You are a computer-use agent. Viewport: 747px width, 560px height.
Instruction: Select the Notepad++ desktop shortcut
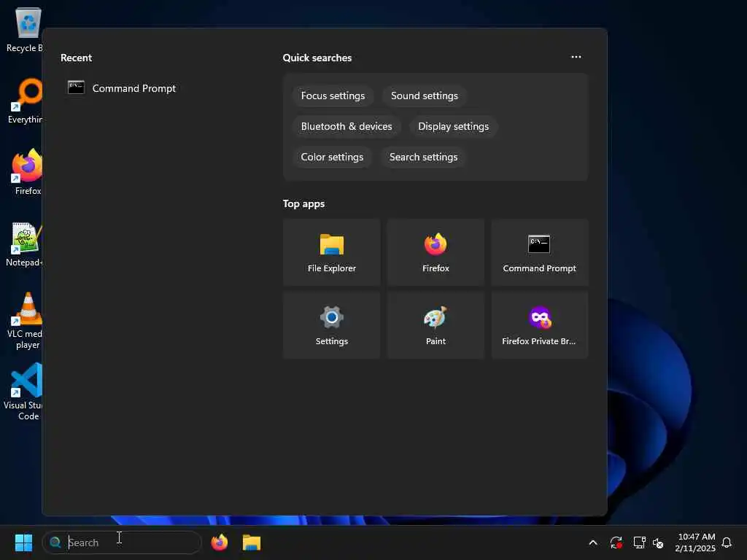pyautogui.click(x=25, y=244)
